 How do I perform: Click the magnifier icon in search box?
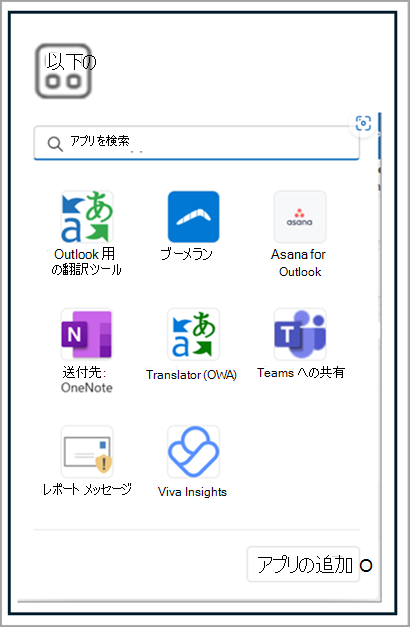click(x=55, y=144)
